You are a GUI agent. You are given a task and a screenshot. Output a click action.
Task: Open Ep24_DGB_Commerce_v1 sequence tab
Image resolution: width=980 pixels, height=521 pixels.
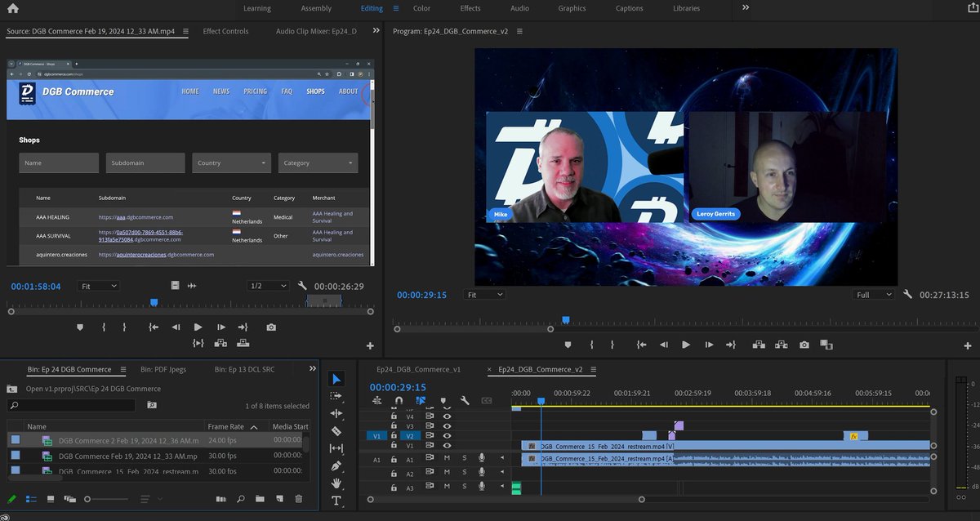(417, 369)
